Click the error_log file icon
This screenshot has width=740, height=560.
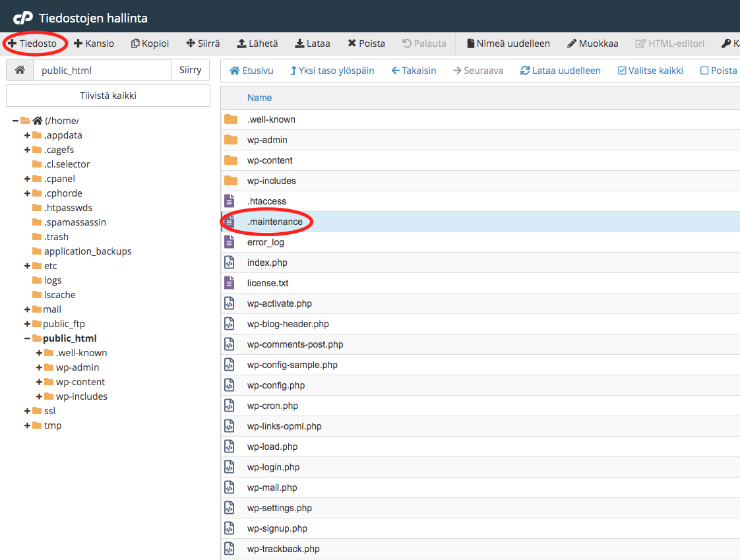pos(230,242)
